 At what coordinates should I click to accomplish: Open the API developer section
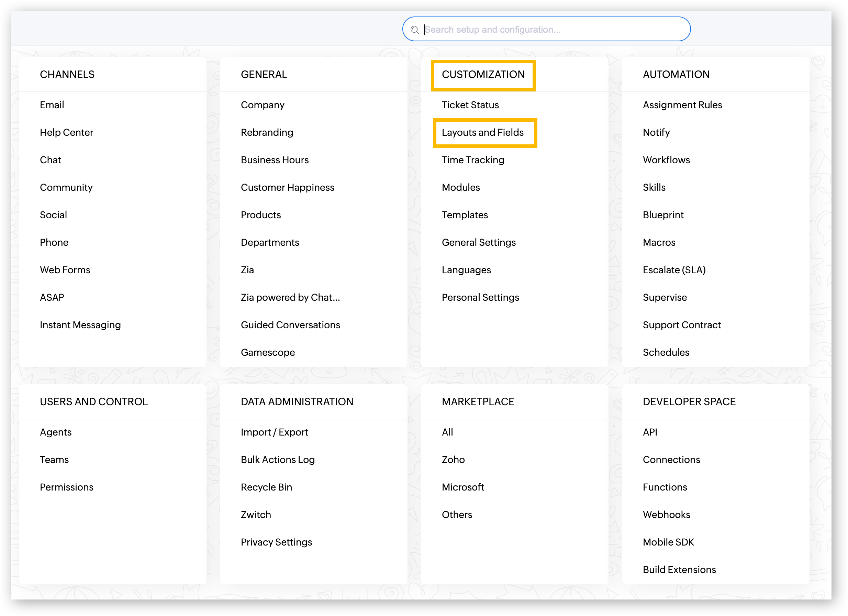[650, 432]
